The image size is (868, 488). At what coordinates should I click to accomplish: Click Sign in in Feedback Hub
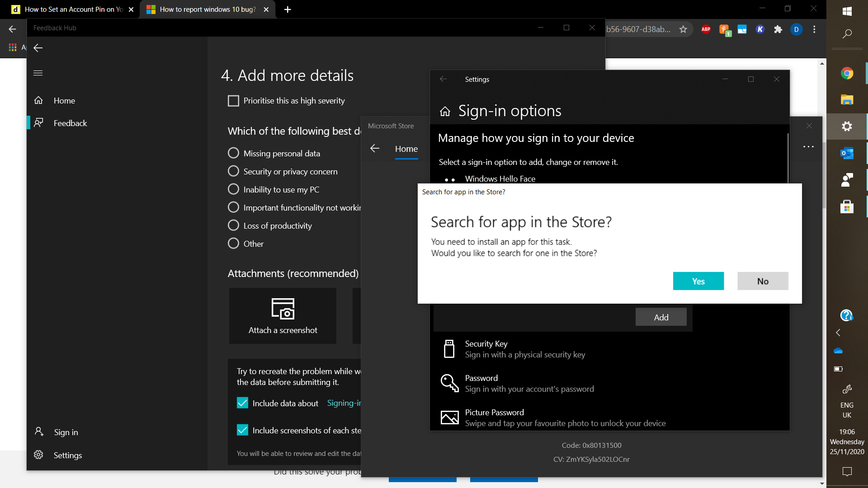tap(117, 432)
